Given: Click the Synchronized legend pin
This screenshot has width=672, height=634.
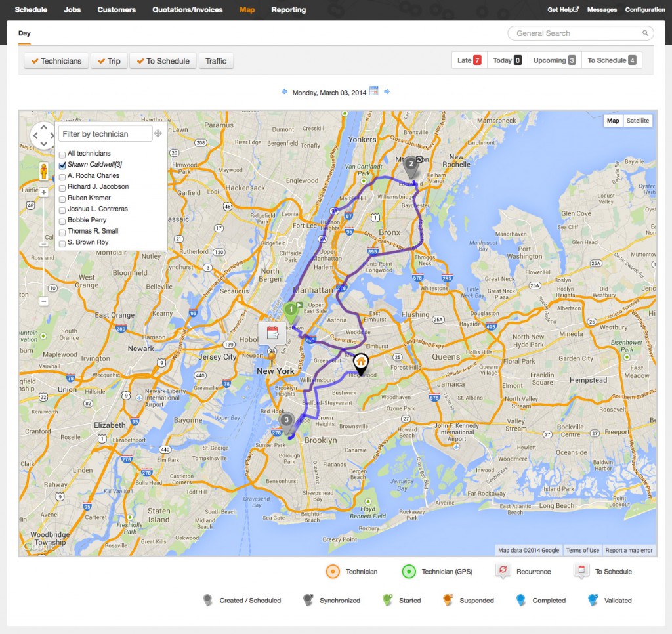Looking at the screenshot, I should tap(308, 600).
